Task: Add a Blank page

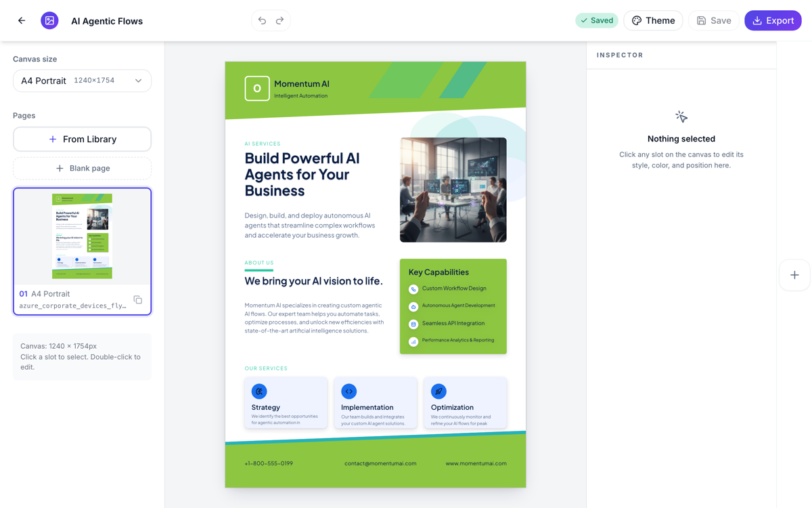Action: point(82,168)
